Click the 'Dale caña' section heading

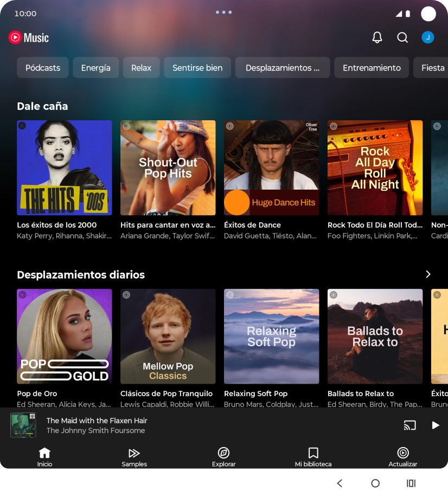42,106
